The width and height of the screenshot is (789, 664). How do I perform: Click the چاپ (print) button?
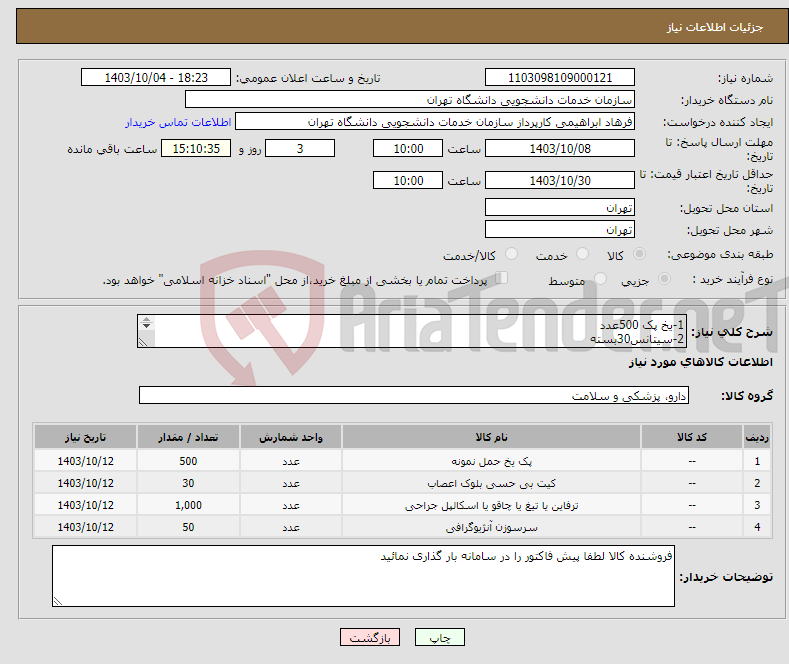[439, 637]
